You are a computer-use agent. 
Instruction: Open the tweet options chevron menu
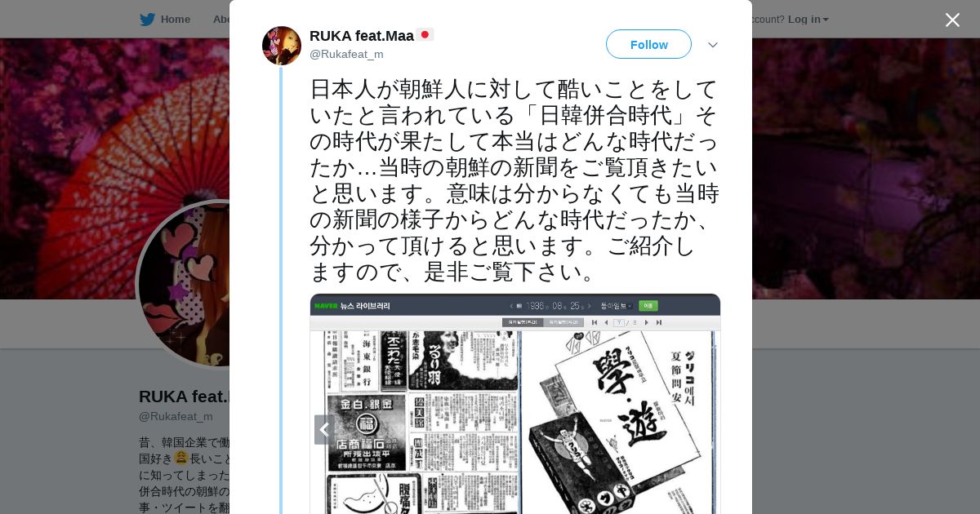712,45
